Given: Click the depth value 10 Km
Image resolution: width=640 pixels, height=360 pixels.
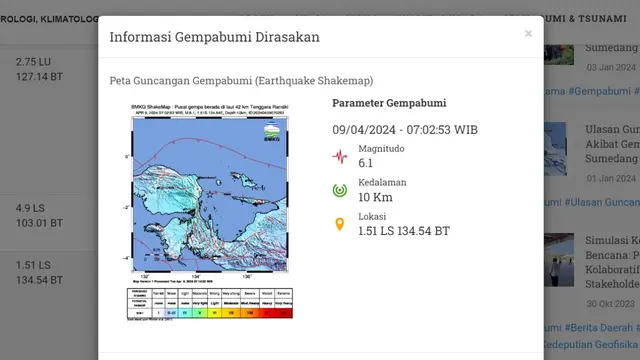Looking at the screenshot, I should (x=375, y=197).
